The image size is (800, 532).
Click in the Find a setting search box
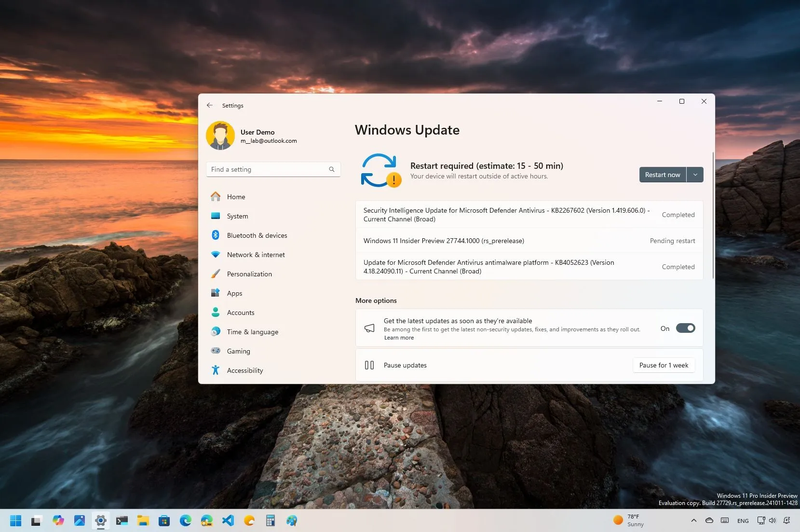[x=273, y=169]
